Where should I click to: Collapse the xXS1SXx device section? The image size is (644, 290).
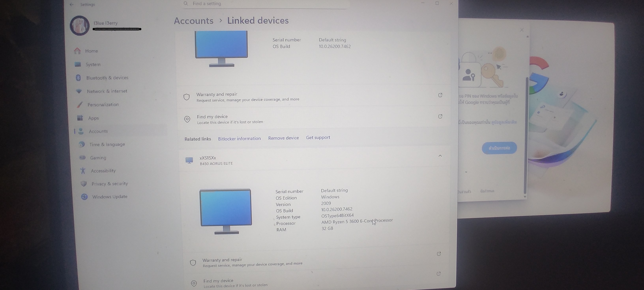(x=440, y=156)
